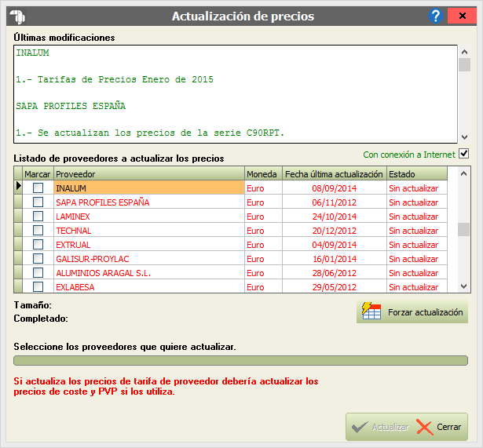Click the date 06/11/2012 cell
Image resolution: width=483 pixels, height=448 pixels.
(335, 202)
